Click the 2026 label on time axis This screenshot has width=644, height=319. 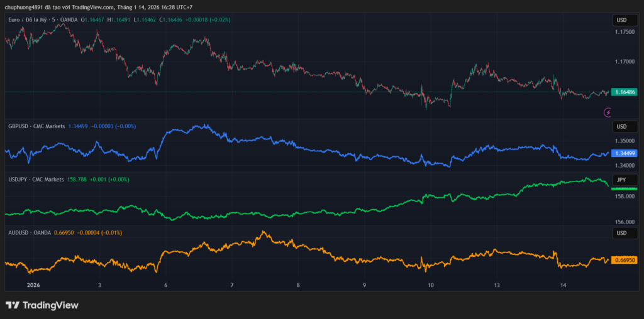pos(33,285)
